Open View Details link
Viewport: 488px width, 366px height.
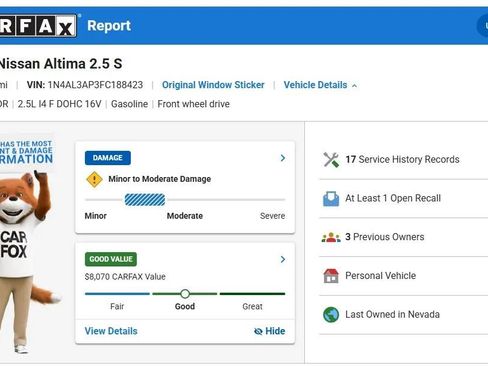[x=111, y=331]
